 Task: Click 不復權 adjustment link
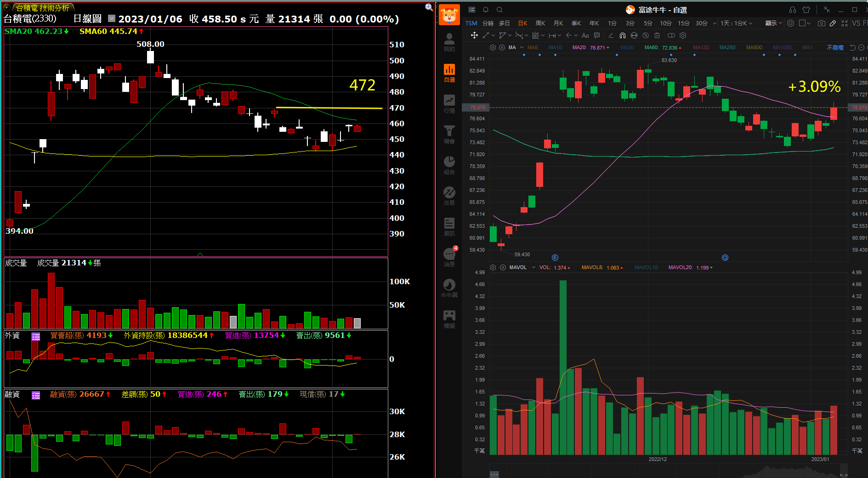point(835,47)
